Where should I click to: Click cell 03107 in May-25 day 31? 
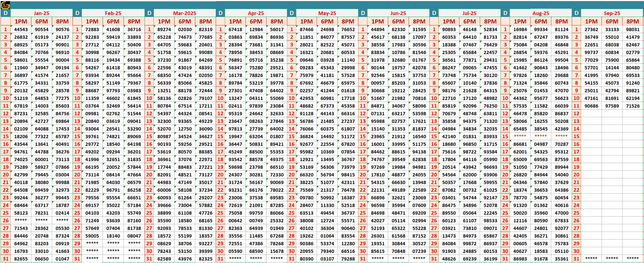coord(327,259)
